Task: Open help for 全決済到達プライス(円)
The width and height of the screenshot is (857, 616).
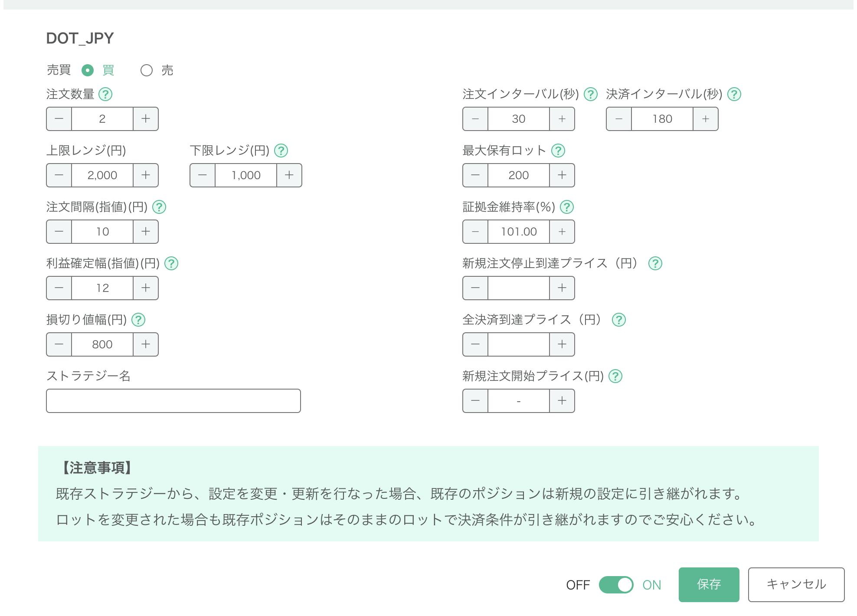Action: tap(620, 320)
